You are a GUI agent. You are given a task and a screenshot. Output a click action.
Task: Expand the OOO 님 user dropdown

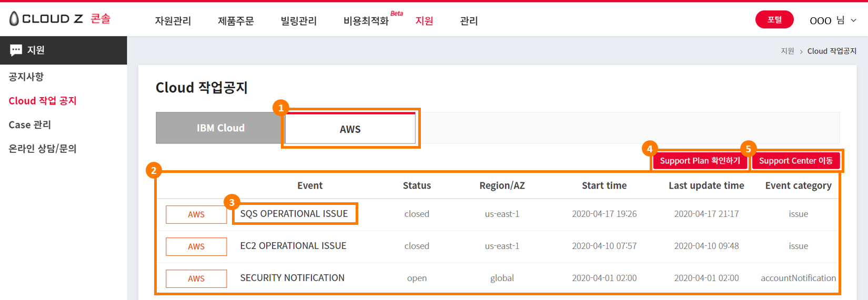(833, 20)
